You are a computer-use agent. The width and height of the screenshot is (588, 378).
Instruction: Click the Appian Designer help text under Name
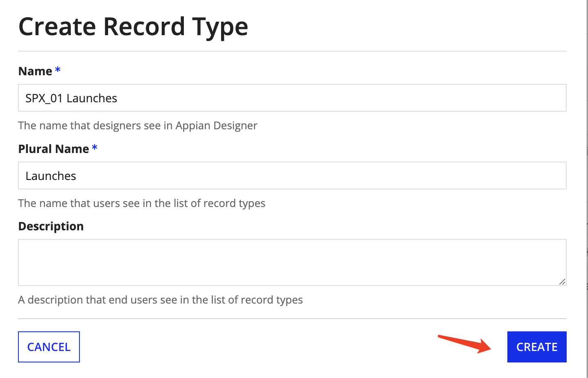[138, 126]
